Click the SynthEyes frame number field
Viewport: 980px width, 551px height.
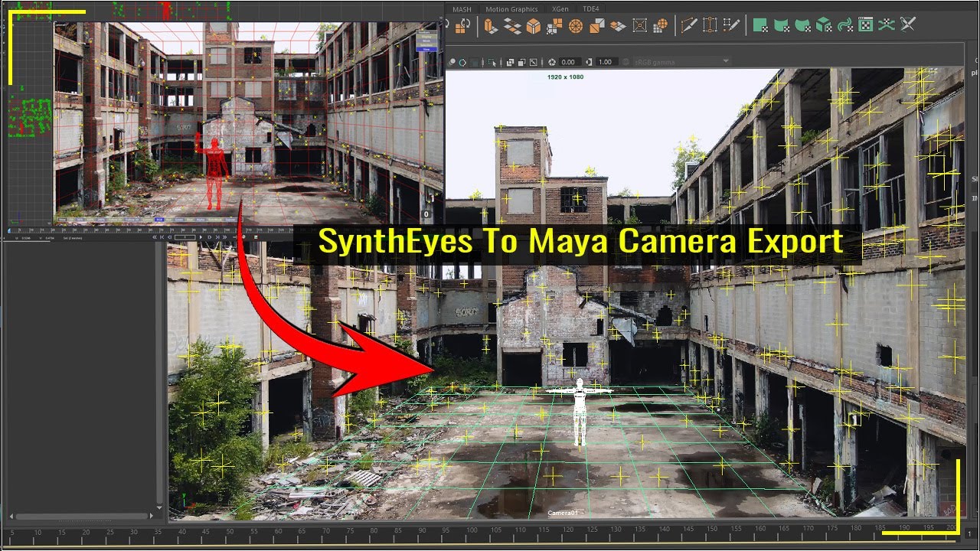185,237
